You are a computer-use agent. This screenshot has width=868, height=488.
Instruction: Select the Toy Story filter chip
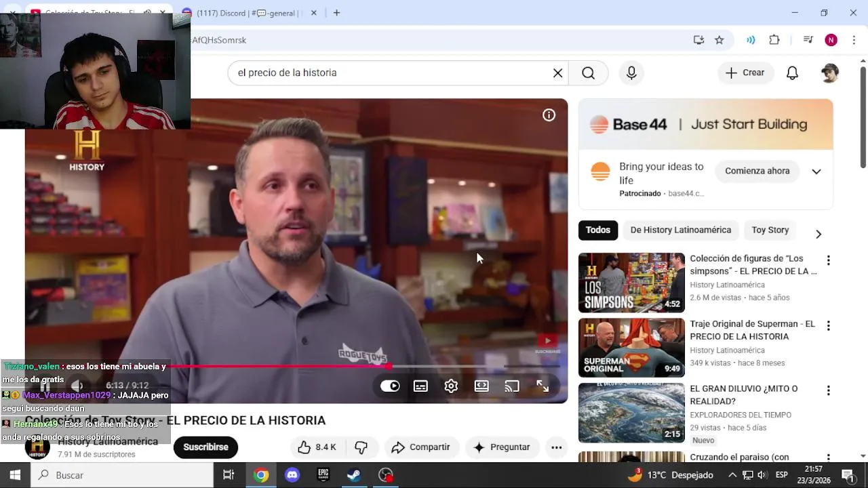(770, 230)
